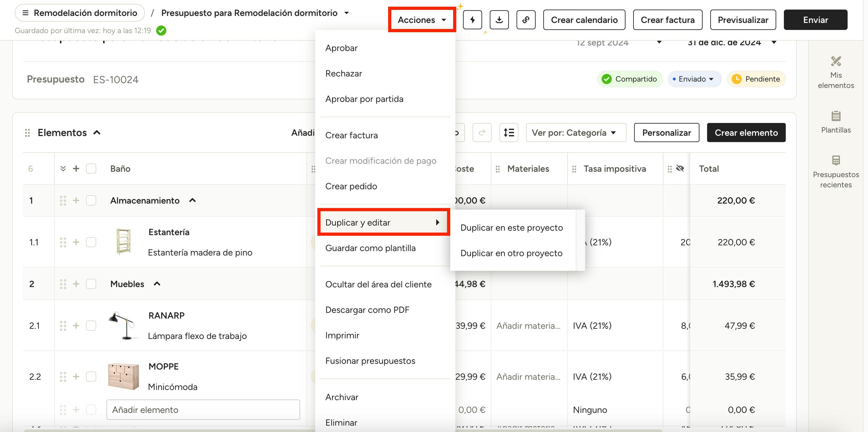Click the copy link icon
868x432 pixels.
526,20
